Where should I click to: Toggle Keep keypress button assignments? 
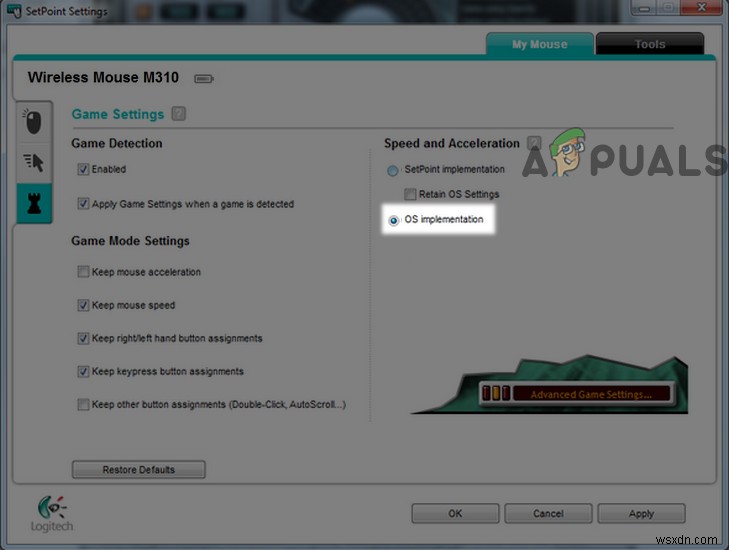(x=83, y=371)
